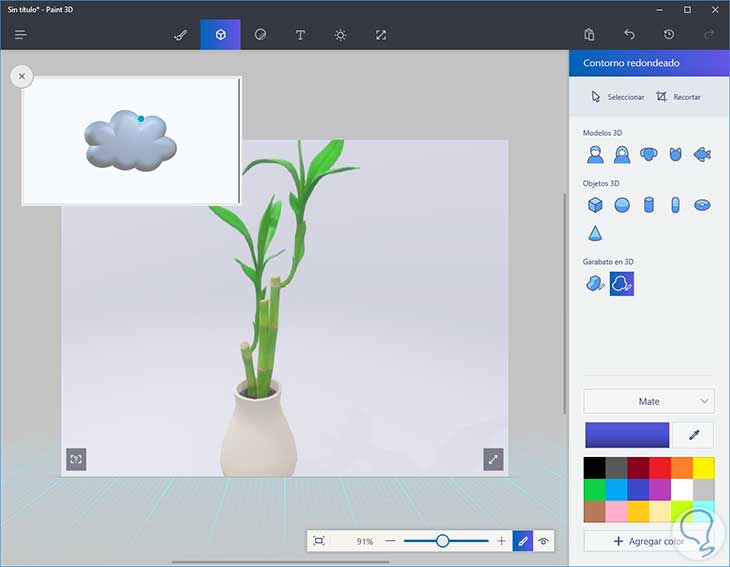Activate the eyedropper color picker
Viewport: 730px width, 567px height.
coord(694,435)
